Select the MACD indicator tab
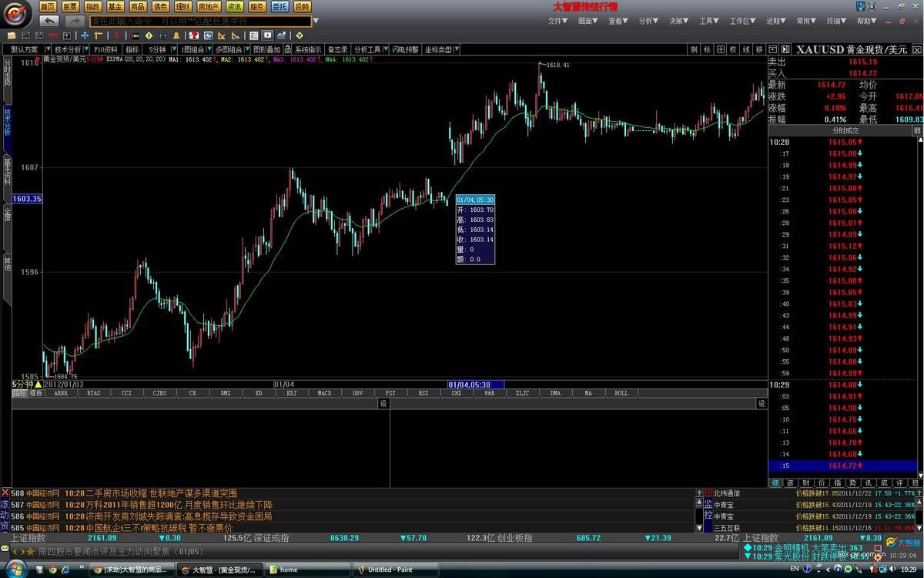Image resolution: width=924 pixels, height=578 pixels. point(324,393)
